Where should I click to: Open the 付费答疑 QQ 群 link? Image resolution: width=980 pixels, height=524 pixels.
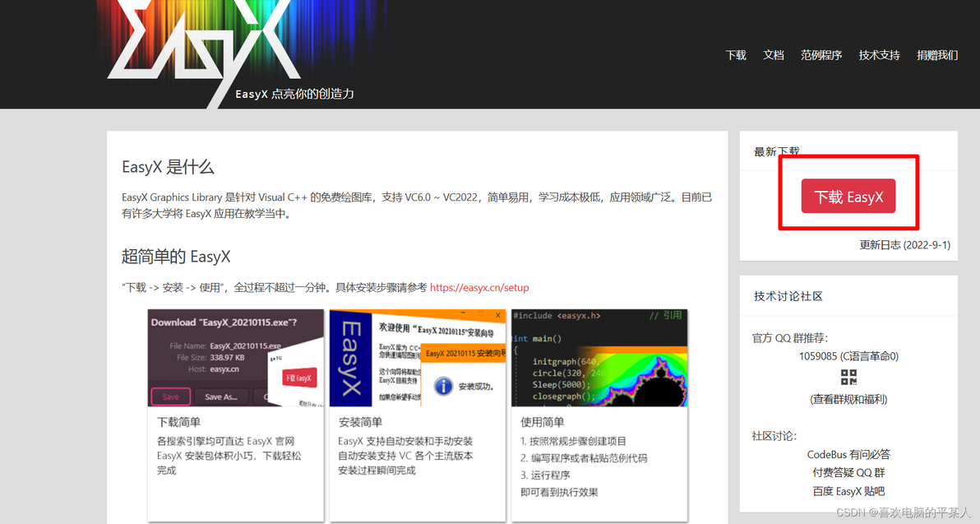click(x=848, y=473)
